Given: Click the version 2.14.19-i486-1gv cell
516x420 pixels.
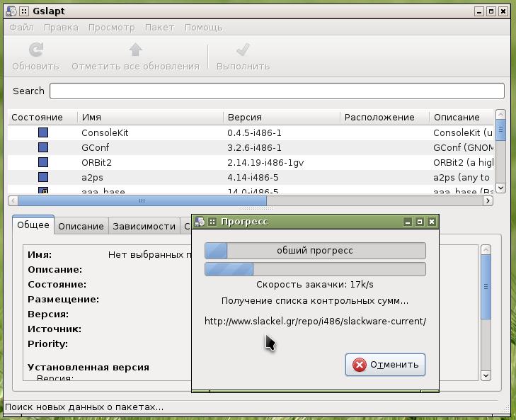Looking at the screenshot, I should tap(265, 162).
